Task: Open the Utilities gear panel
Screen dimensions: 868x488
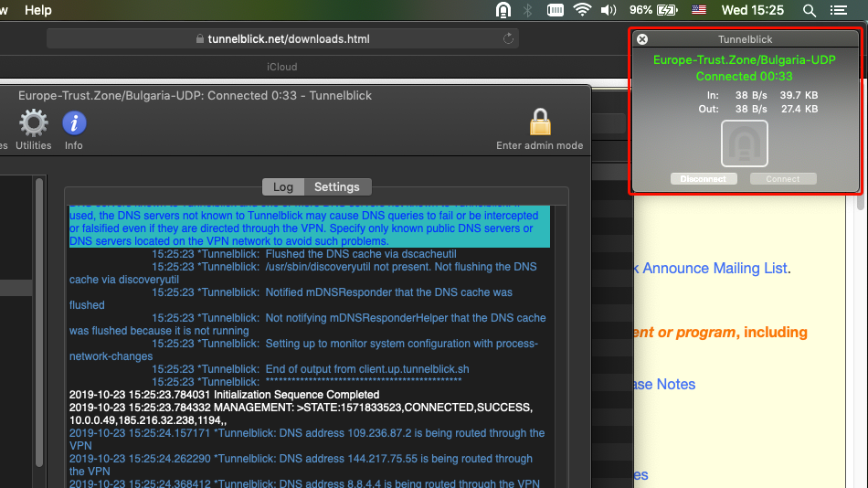Action: 33,123
